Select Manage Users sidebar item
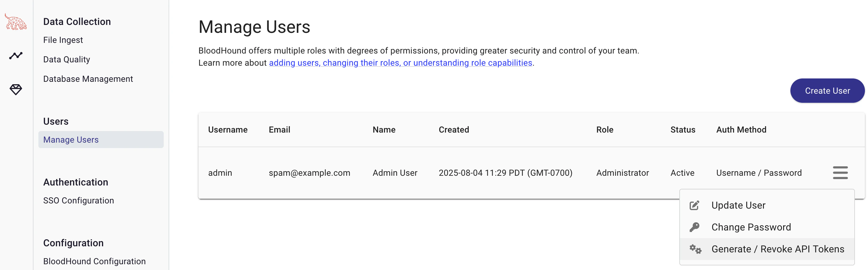Image resolution: width=868 pixels, height=270 pixels. (101, 140)
